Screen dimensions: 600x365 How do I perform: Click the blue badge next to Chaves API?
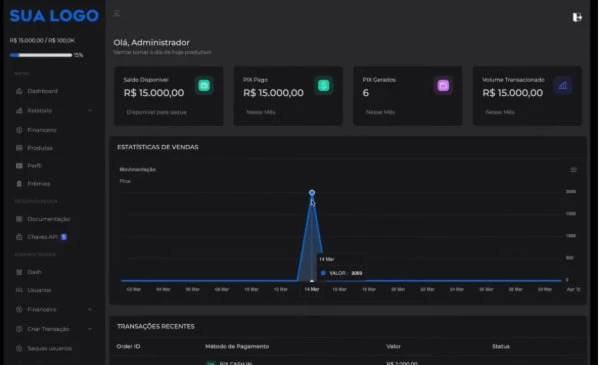(x=64, y=237)
